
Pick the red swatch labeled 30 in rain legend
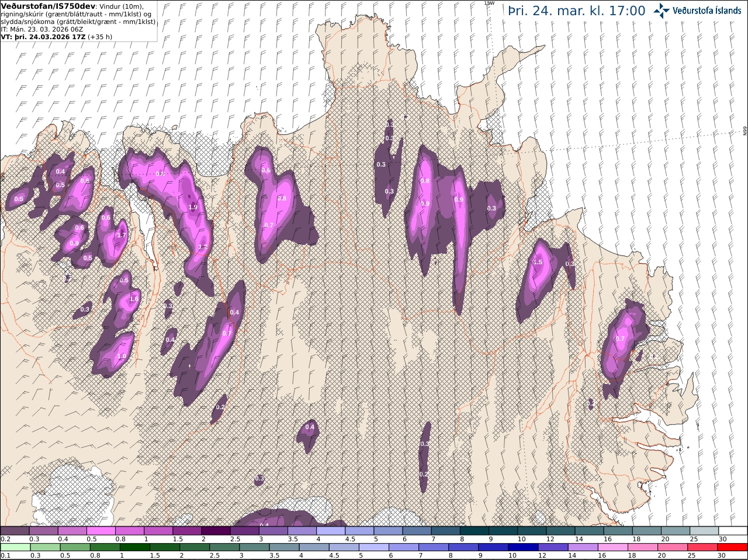pyautogui.click(x=733, y=547)
